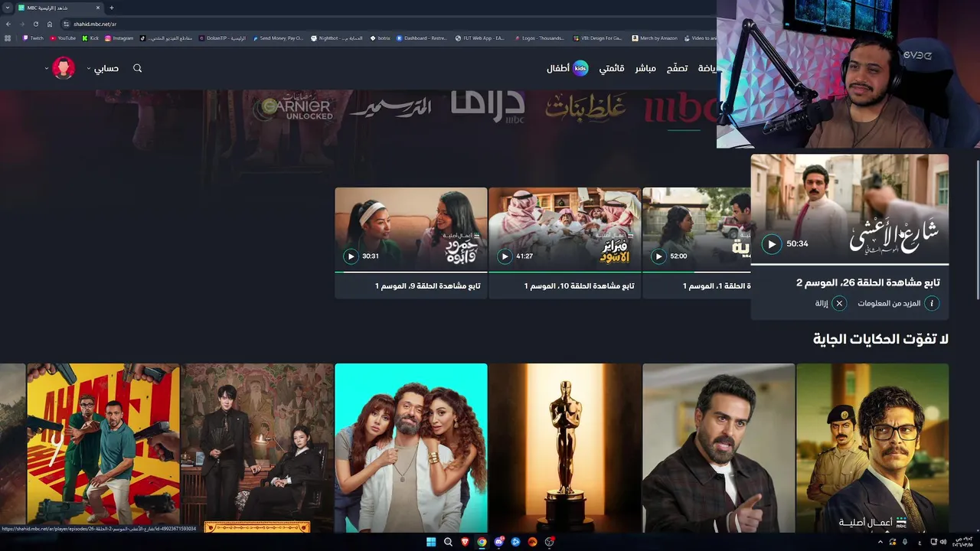Select the MBC Drama channel logo
The height and width of the screenshot is (551, 980).
pos(488,106)
